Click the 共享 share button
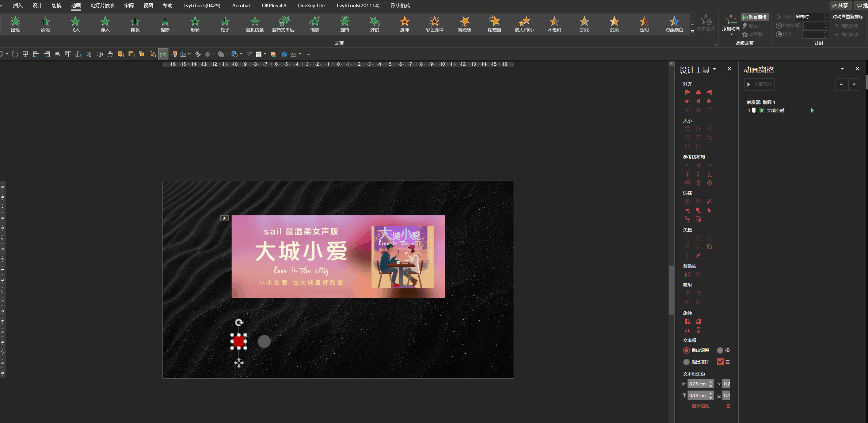The image size is (868, 423). (840, 5)
